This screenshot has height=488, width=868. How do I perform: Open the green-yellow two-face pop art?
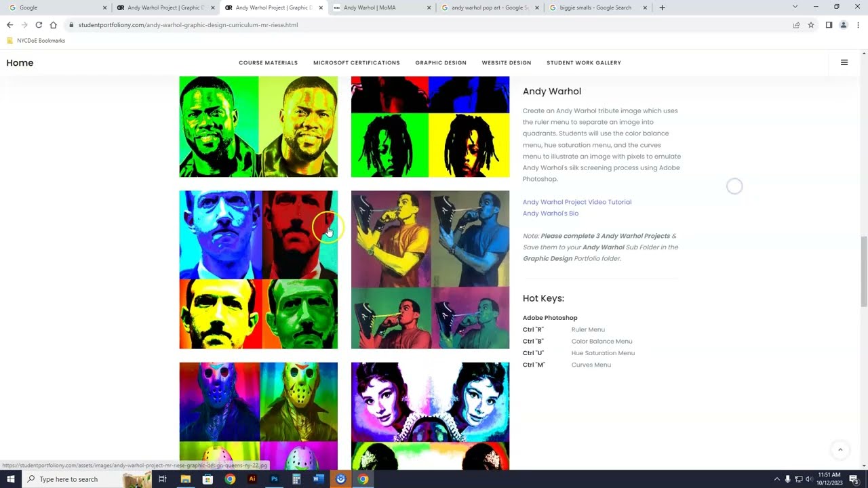(258, 127)
